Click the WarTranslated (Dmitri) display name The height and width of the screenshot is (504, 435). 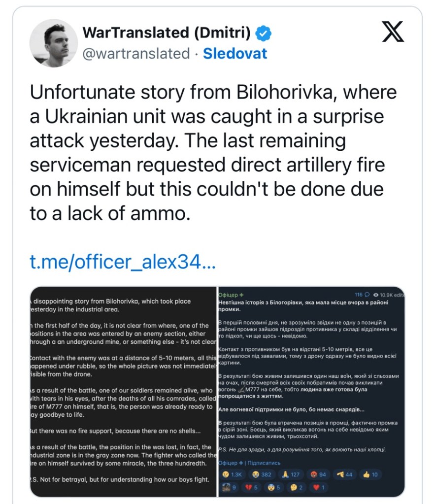[167, 33]
